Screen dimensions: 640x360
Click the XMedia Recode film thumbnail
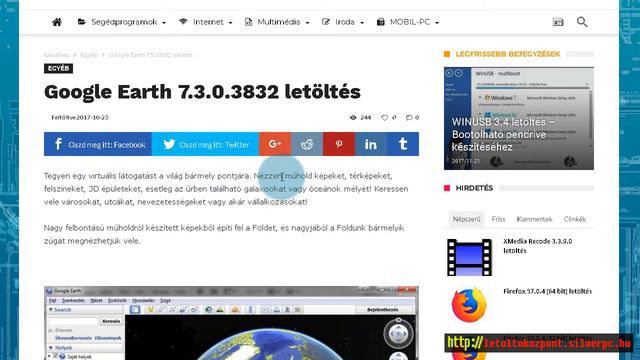click(469, 258)
